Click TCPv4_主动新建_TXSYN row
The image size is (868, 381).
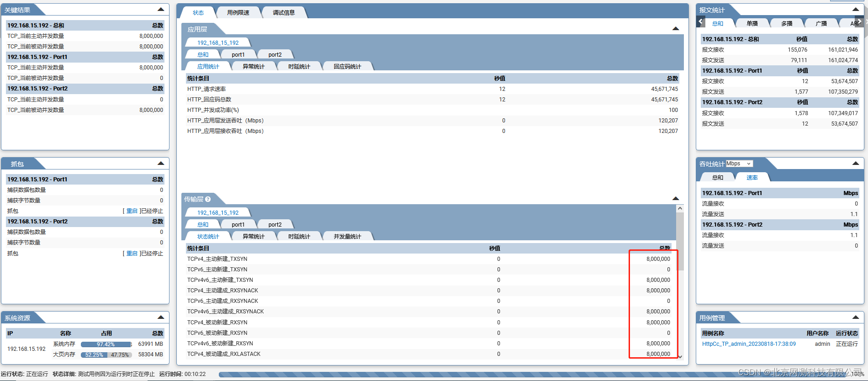click(429, 259)
